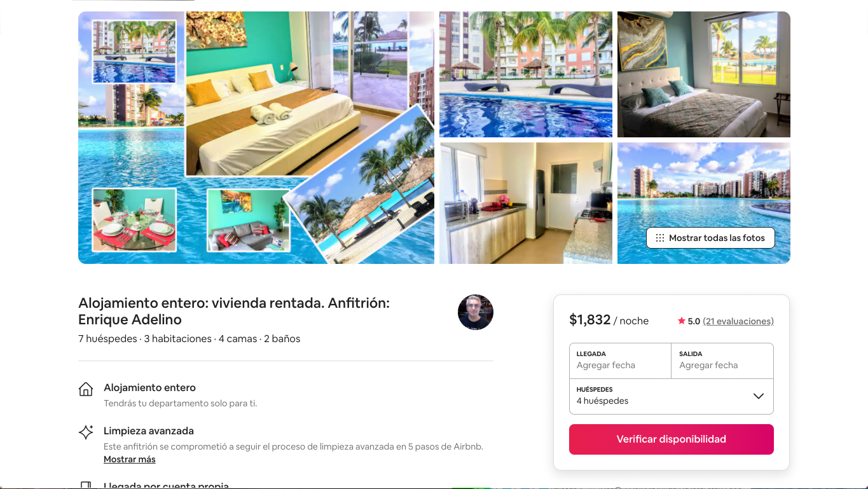868x489 pixels.
Task: Expand the Huéspedes dropdown chevron
Action: tap(758, 396)
